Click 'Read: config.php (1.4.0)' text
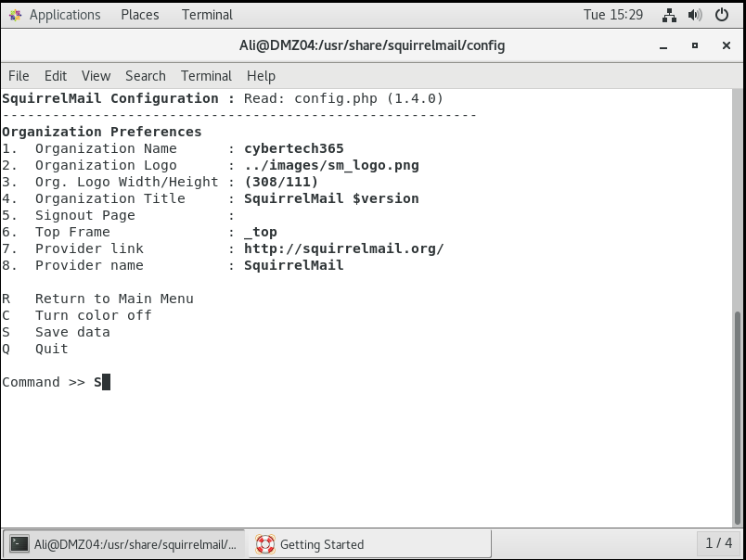 (343, 98)
